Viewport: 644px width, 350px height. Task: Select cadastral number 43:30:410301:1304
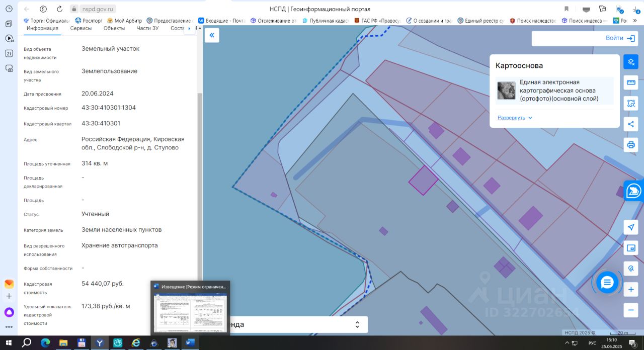coord(109,108)
